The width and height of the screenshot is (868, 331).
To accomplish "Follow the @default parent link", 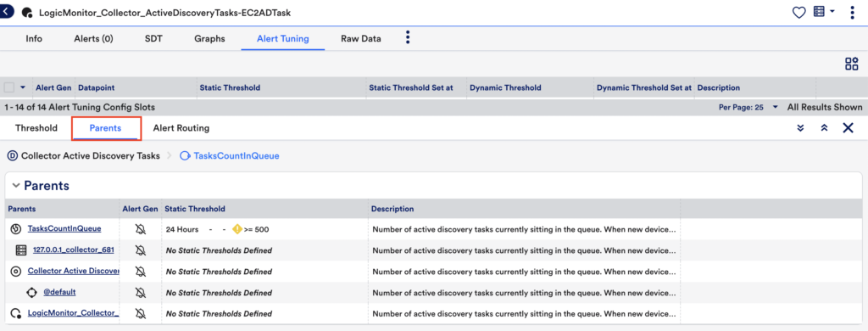I will [59, 292].
